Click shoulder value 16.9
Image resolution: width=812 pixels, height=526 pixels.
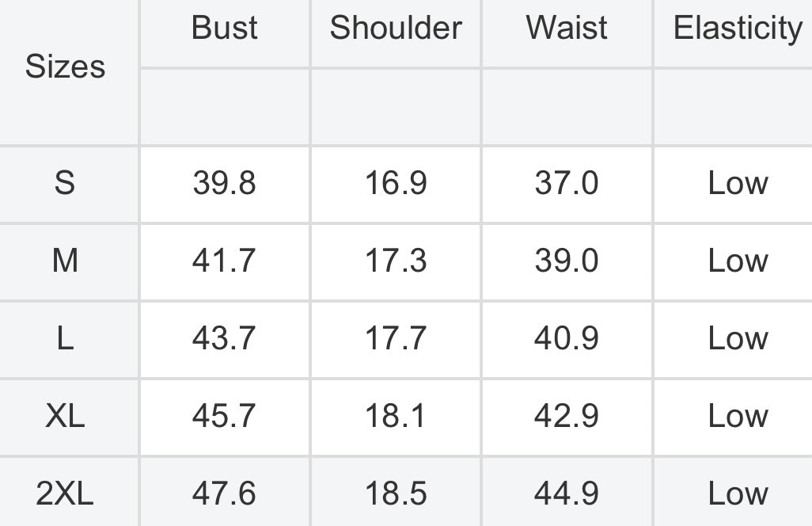coord(396,183)
